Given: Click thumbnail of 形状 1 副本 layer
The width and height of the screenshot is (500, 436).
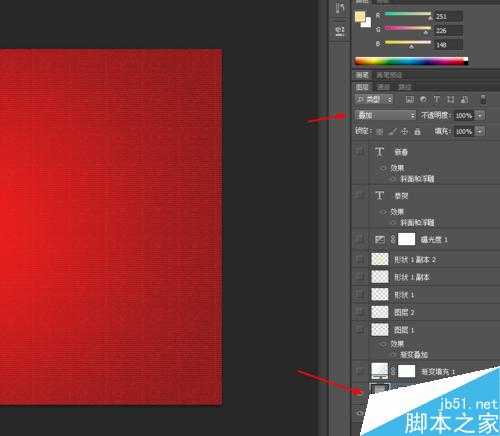Looking at the screenshot, I should click(380, 277).
